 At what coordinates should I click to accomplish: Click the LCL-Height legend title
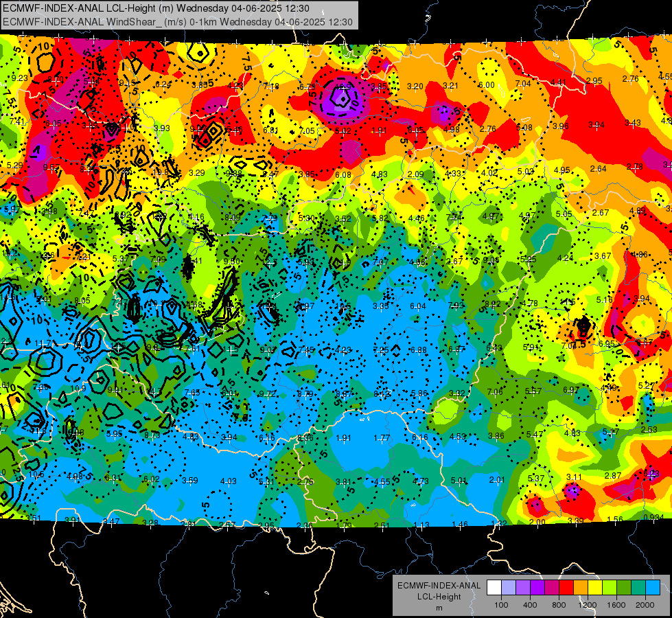click(x=439, y=597)
